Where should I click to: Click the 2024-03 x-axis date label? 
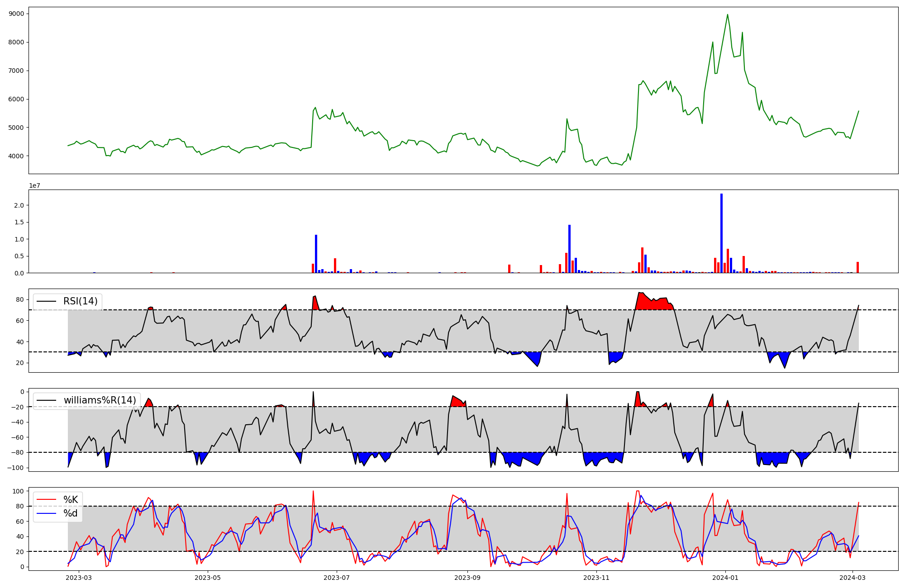point(853,577)
